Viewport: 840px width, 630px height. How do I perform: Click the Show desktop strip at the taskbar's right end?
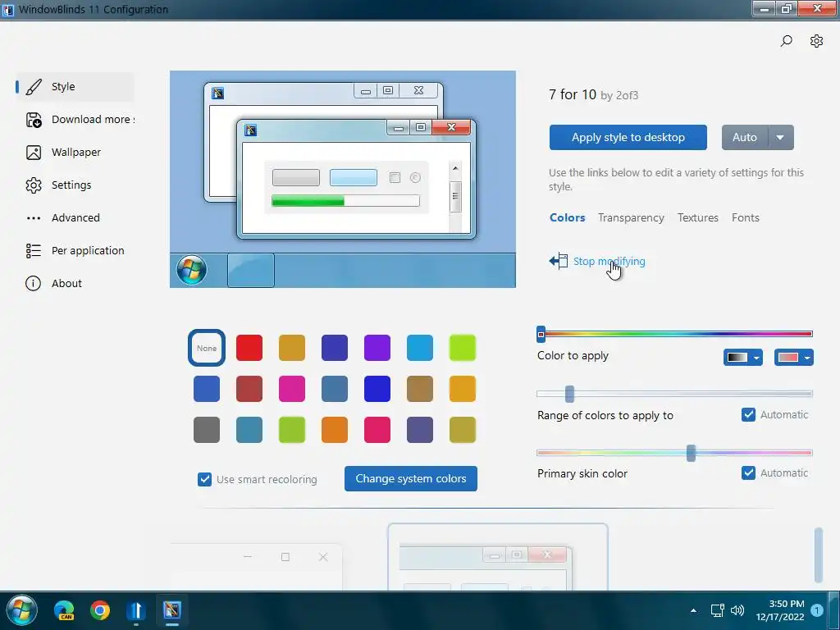click(834, 610)
